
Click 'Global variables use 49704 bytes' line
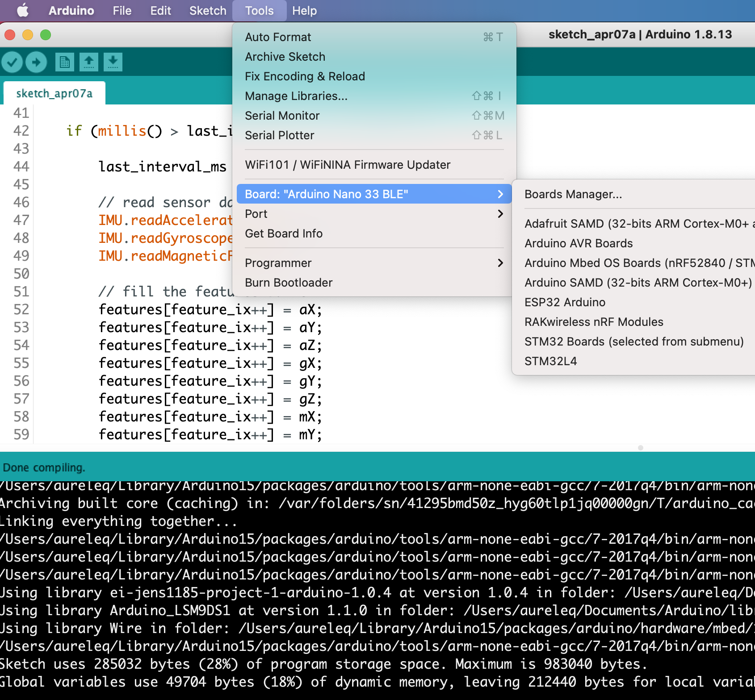[x=377, y=682]
